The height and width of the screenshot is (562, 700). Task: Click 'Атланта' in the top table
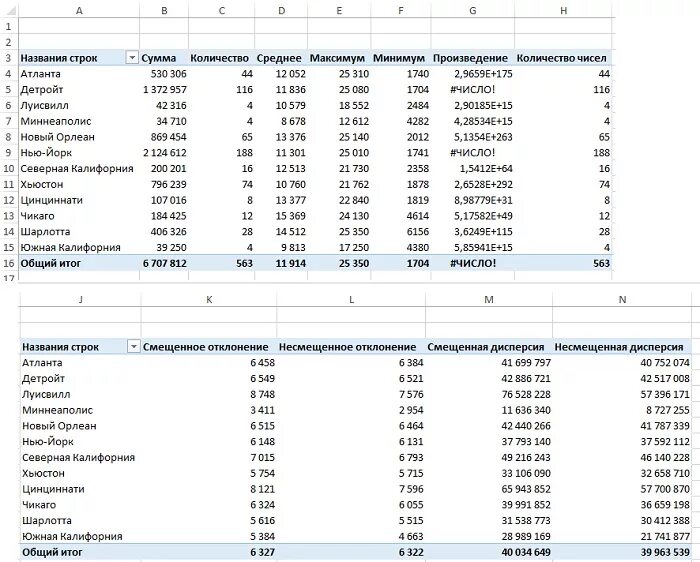click(x=40, y=74)
